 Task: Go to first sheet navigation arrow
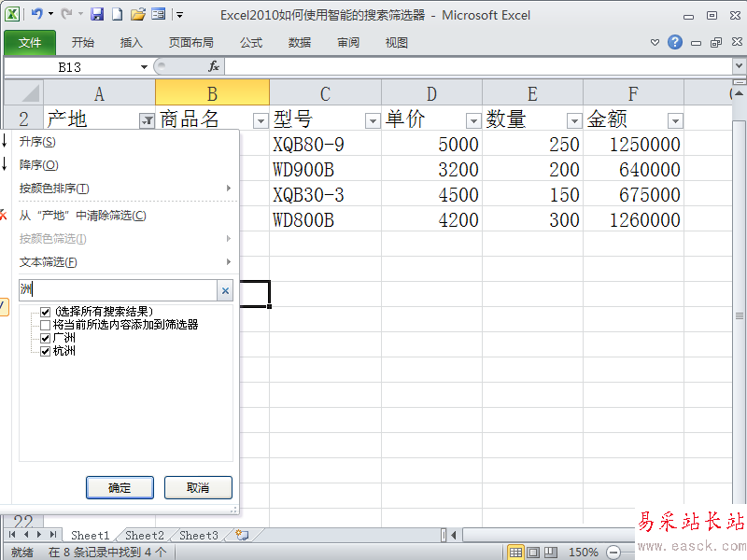click(12, 535)
